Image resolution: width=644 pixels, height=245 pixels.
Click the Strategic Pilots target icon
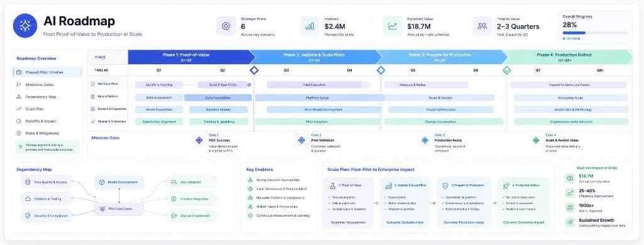226,26
